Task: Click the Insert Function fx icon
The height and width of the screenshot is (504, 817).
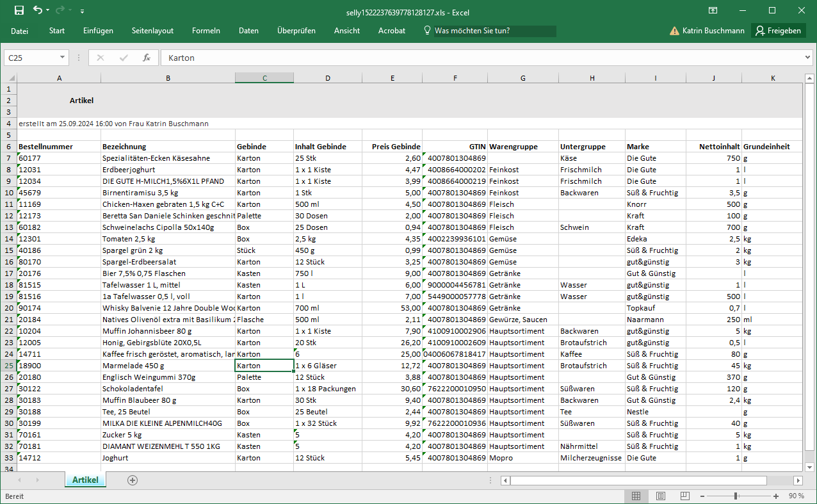Action: (147, 58)
